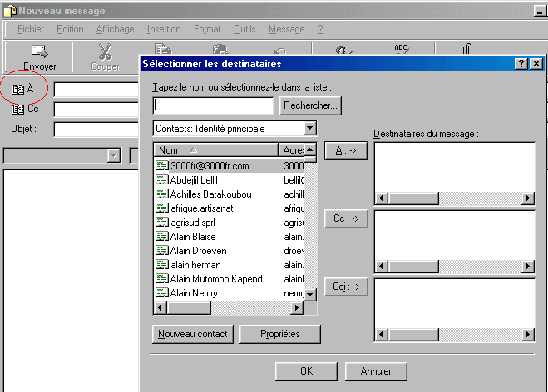Open the Insertion menu
This screenshot has height=392, width=548.
coord(164,29)
